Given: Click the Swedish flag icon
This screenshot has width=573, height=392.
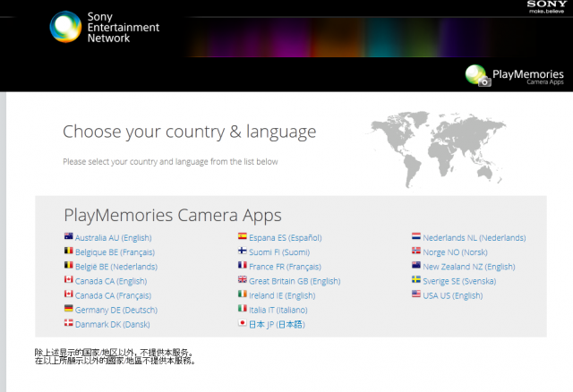Looking at the screenshot, I should (416, 279).
